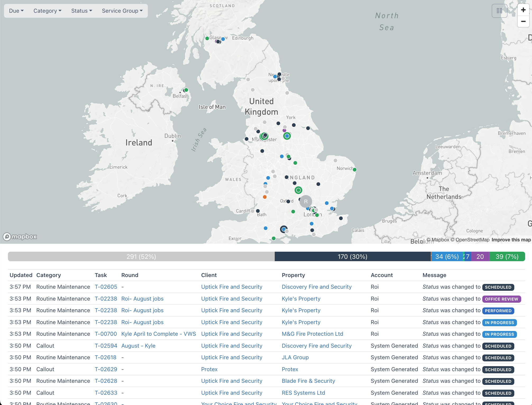Open the Mapbox attribution text link
This screenshot has height=405, width=532.
coord(438,240)
